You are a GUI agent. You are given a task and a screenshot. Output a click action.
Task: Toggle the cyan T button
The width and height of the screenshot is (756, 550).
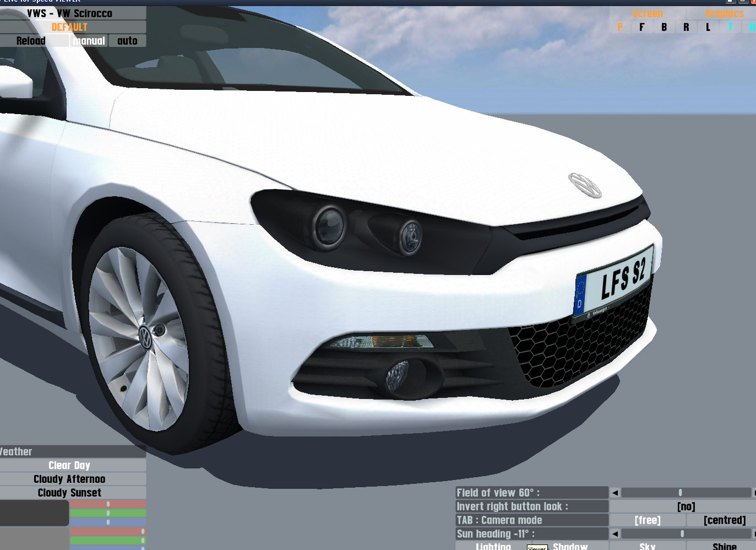tap(730, 27)
